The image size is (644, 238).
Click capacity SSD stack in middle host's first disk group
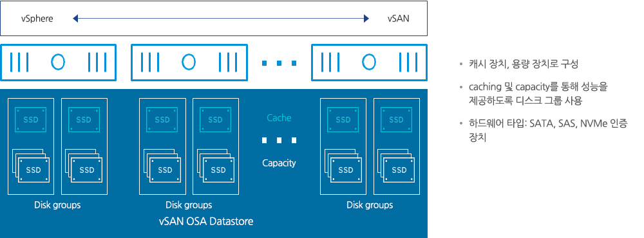[162, 166]
